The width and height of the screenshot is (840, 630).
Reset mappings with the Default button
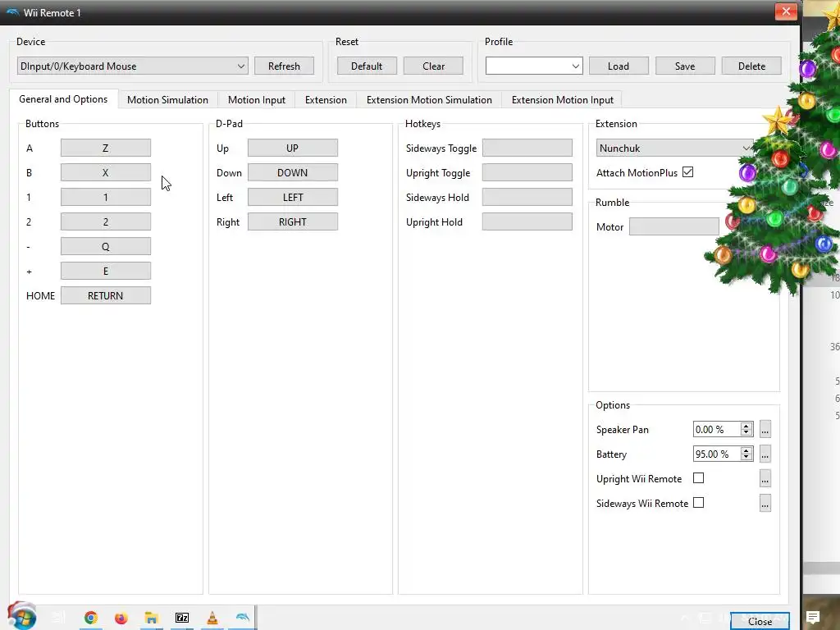tap(367, 66)
